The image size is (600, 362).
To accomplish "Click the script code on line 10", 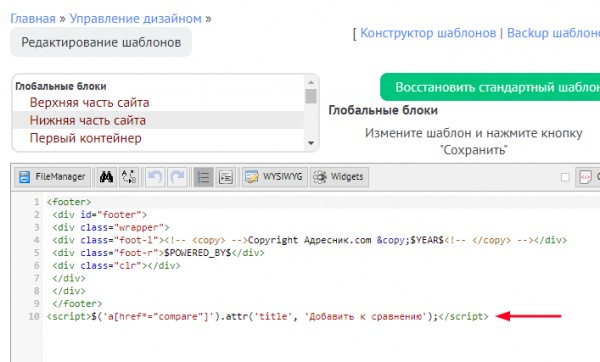I will pyautogui.click(x=267, y=316).
